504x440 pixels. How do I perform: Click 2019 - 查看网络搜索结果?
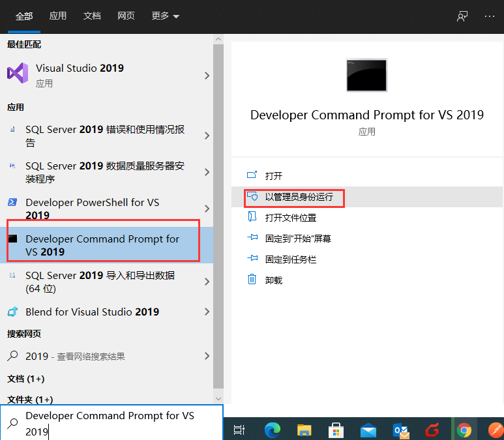[x=75, y=356]
